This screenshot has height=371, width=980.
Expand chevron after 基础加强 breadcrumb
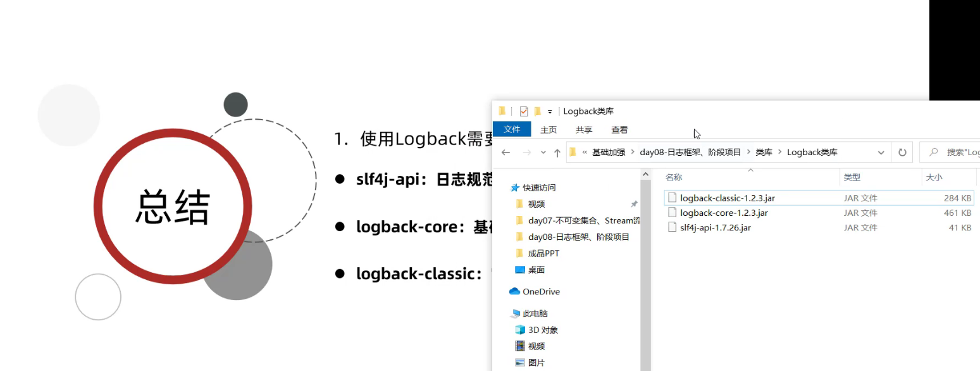633,153
